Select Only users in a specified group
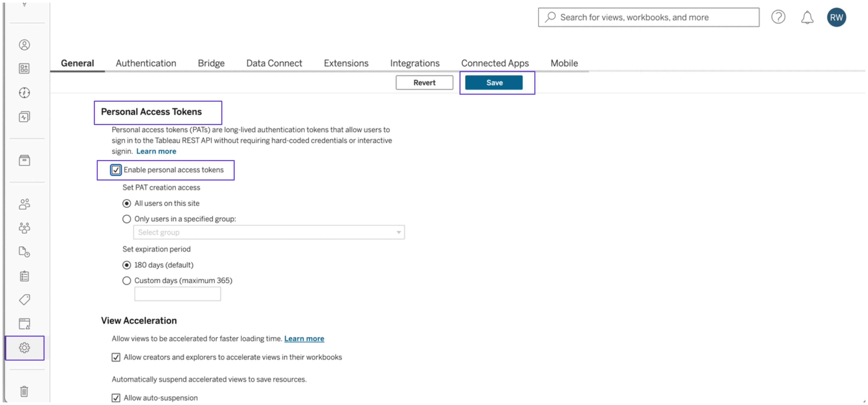The image size is (868, 405). pos(126,219)
